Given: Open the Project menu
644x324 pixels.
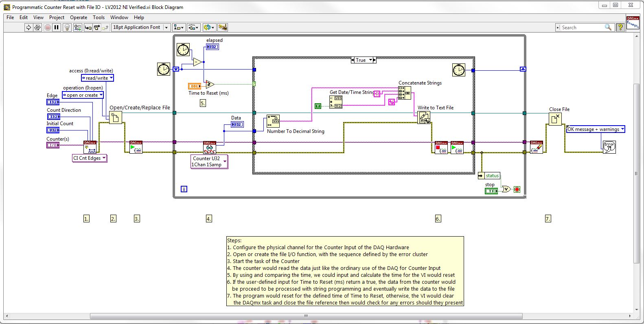Looking at the screenshot, I should click(x=57, y=17).
